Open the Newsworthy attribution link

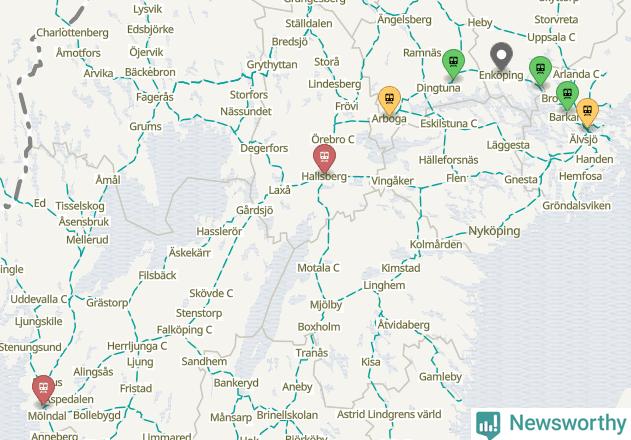point(551,423)
